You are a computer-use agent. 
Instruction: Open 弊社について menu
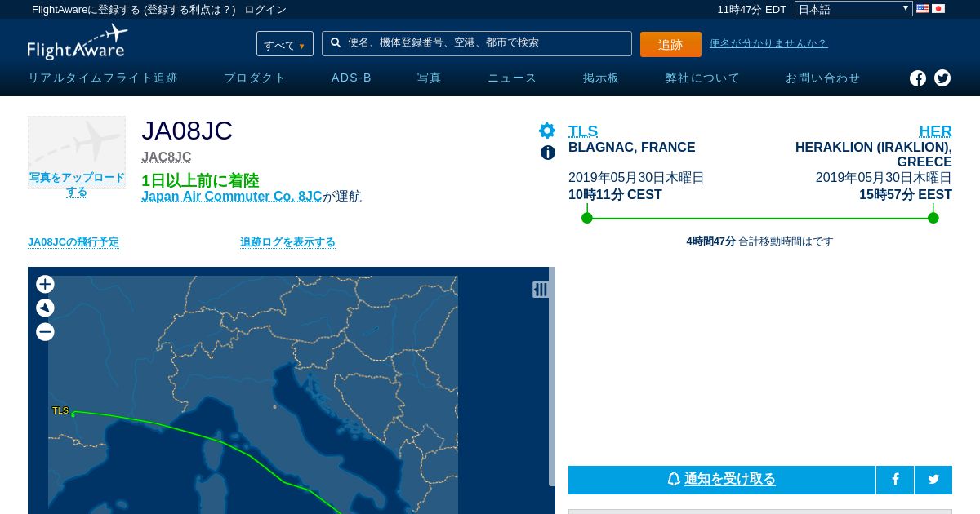pyautogui.click(x=702, y=78)
